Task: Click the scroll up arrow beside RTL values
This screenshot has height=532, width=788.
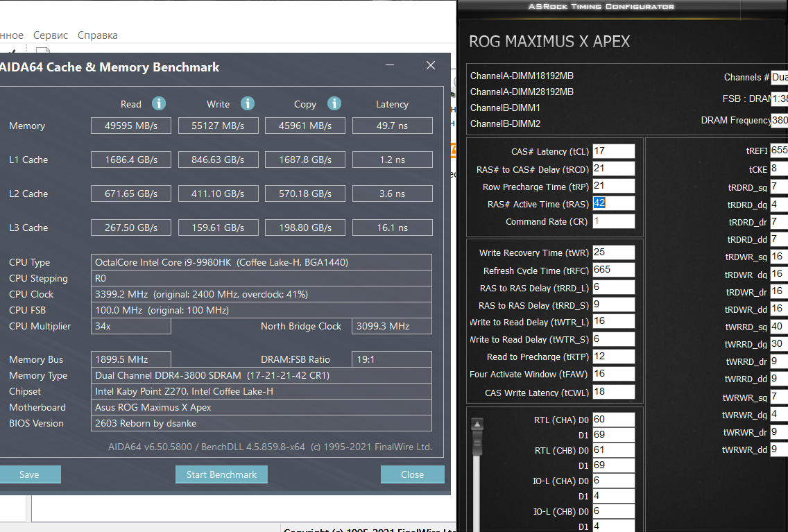Action: pos(477,424)
